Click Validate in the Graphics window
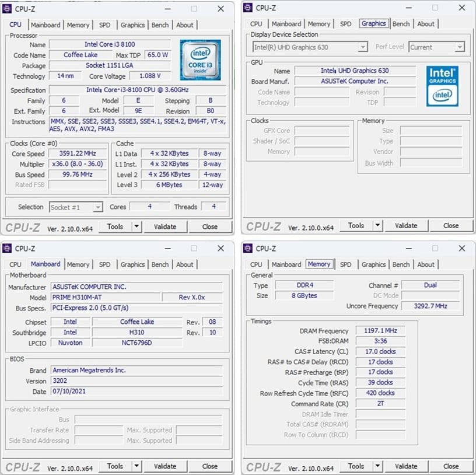The image size is (476, 475). [407, 225]
